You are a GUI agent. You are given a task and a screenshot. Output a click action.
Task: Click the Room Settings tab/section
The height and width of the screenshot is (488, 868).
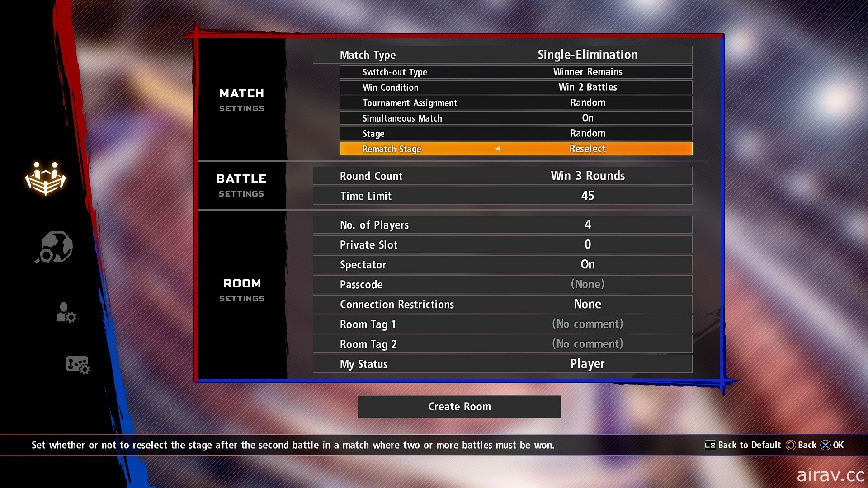(x=241, y=292)
